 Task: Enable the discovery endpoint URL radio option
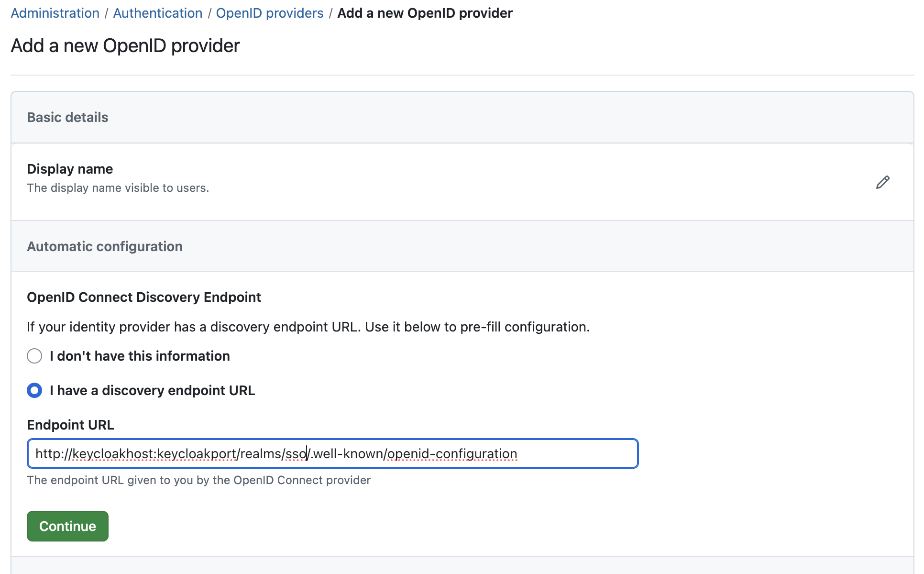click(x=34, y=391)
